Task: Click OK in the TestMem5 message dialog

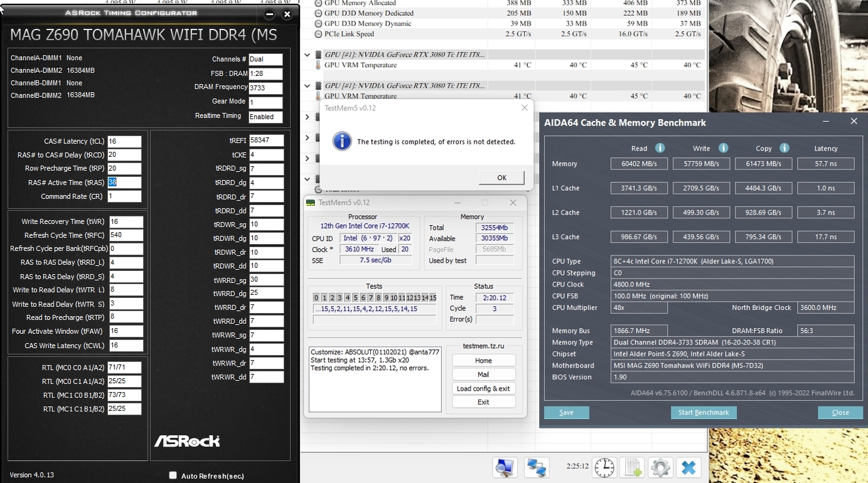Action: click(x=501, y=178)
